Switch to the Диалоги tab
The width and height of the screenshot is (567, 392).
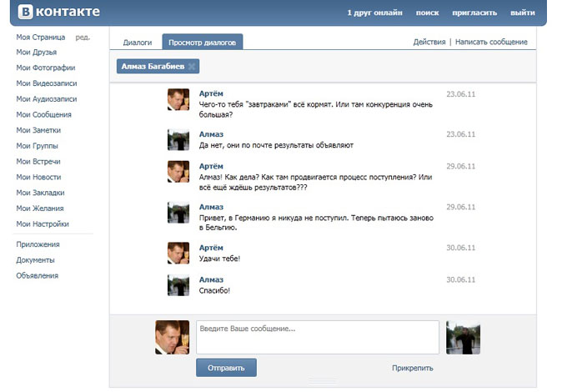[138, 42]
